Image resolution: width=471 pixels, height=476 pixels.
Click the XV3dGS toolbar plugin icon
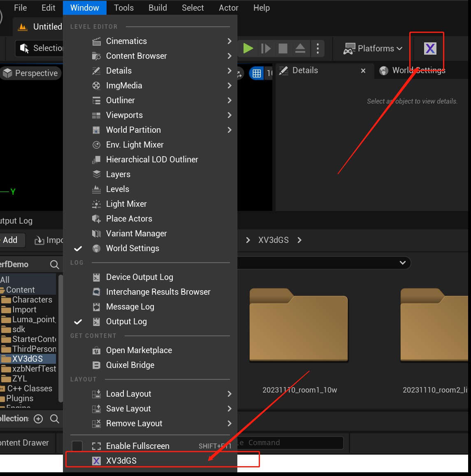(x=430, y=48)
